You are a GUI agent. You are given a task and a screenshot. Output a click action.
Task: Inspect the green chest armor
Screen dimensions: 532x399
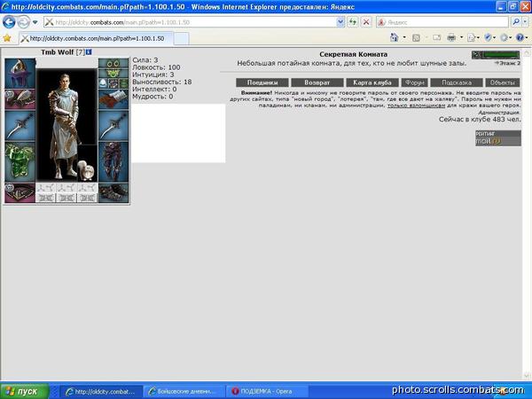[x=20, y=162]
